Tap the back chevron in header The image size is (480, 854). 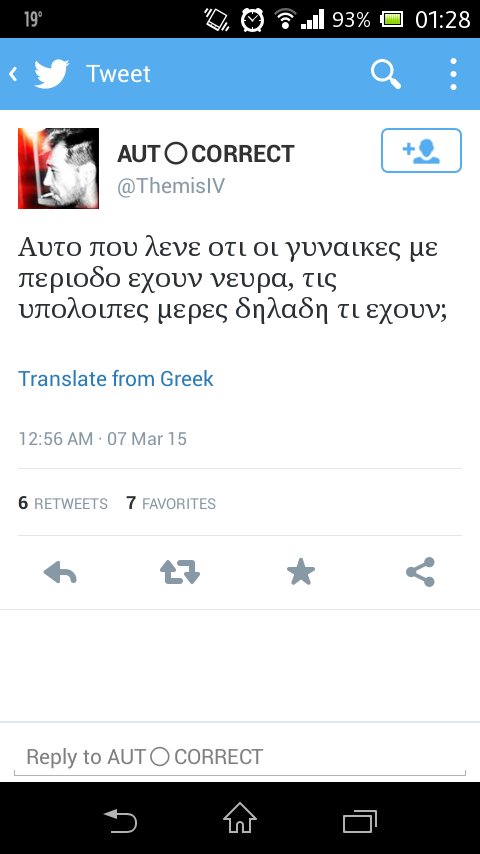coord(13,74)
